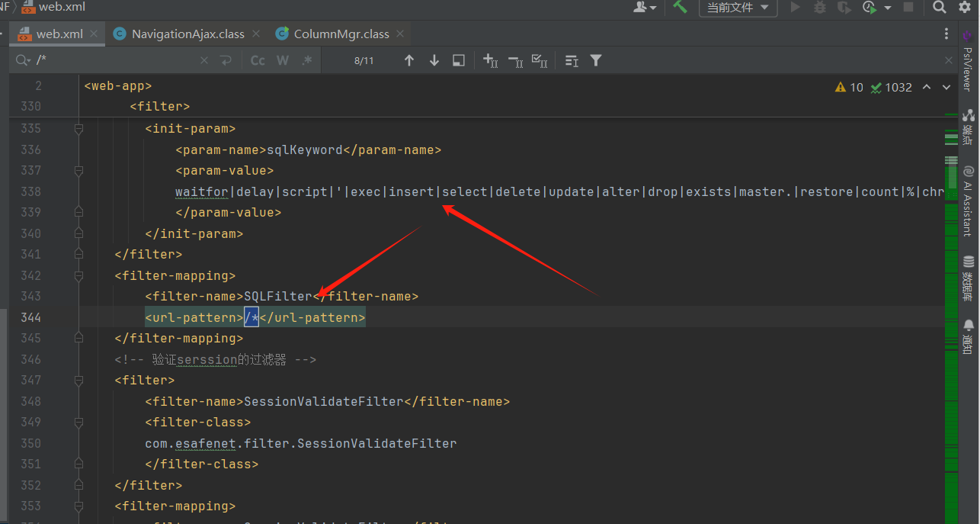This screenshot has height=524, width=980.
Task: Switch to ColumnMgr.class tab
Action: pyautogui.click(x=341, y=34)
